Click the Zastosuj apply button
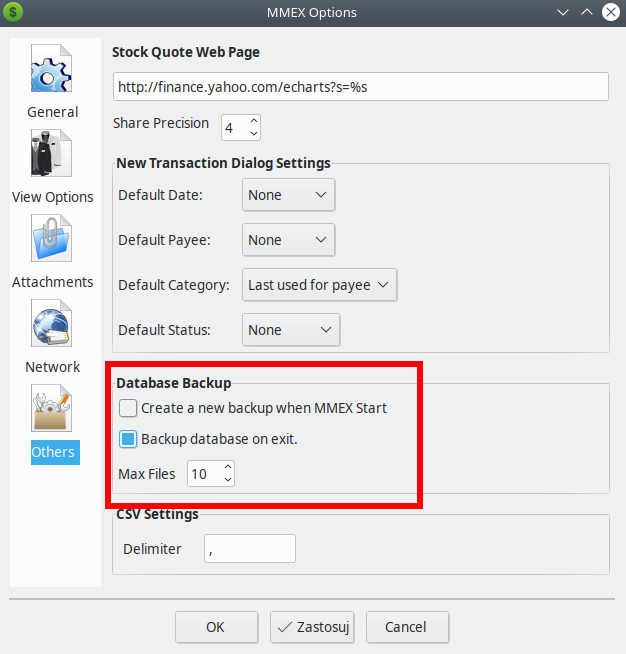The width and height of the screenshot is (626, 654). (312, 627)
